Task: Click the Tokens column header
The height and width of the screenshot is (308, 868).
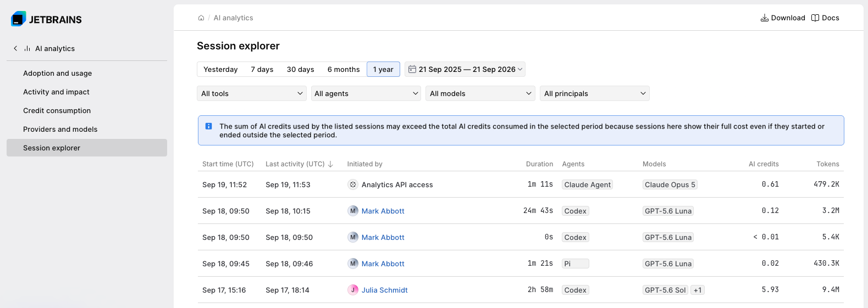Action: coord(828,164)
